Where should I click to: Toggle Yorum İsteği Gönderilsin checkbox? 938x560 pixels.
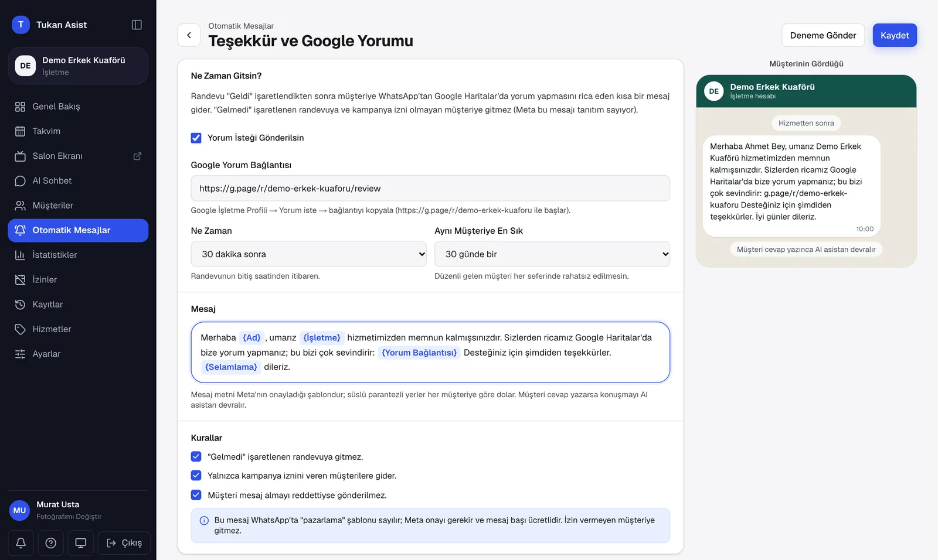tap(196, 138)
